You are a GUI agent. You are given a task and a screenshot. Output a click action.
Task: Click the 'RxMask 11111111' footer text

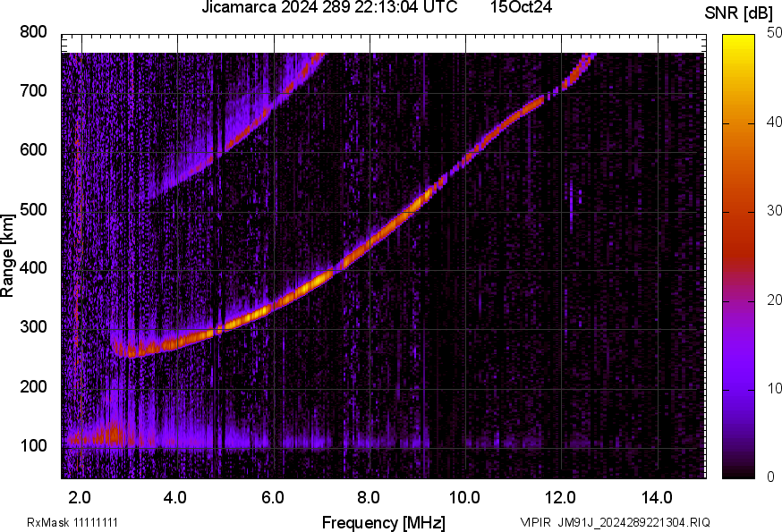coord(72,522)
